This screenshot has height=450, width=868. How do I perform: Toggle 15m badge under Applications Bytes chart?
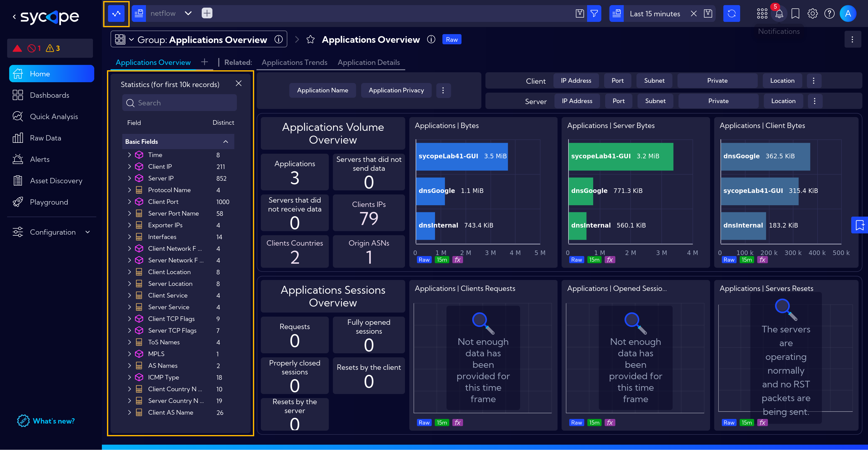442,260
